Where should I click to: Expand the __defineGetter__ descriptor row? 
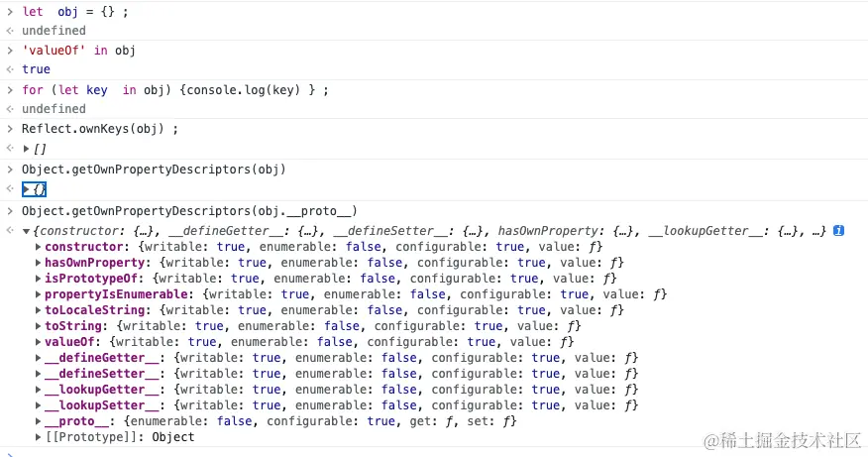[x=39, y=358]
